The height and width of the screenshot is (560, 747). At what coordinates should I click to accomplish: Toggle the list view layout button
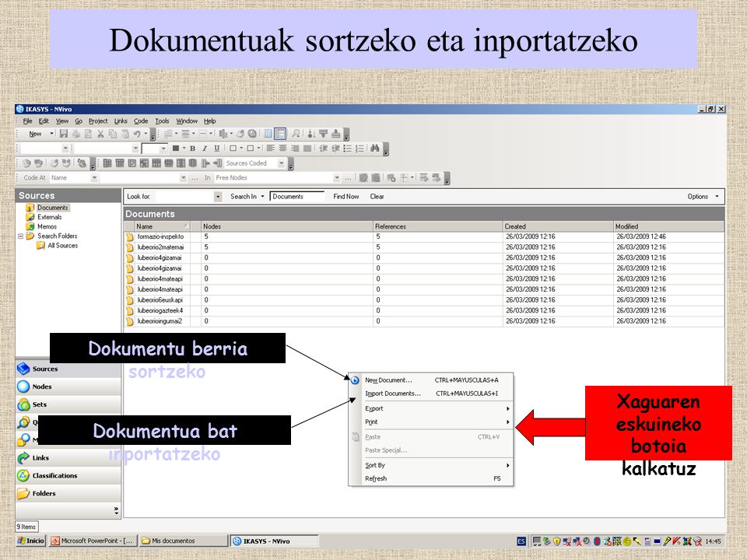[268, 134]
